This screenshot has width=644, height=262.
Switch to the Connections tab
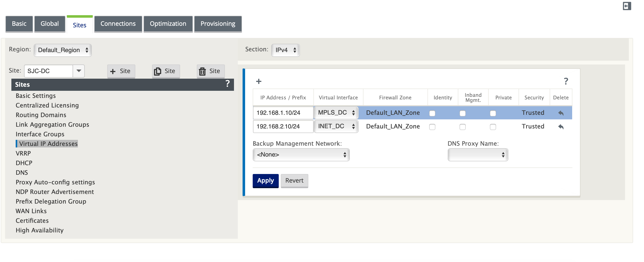(118, 24)
